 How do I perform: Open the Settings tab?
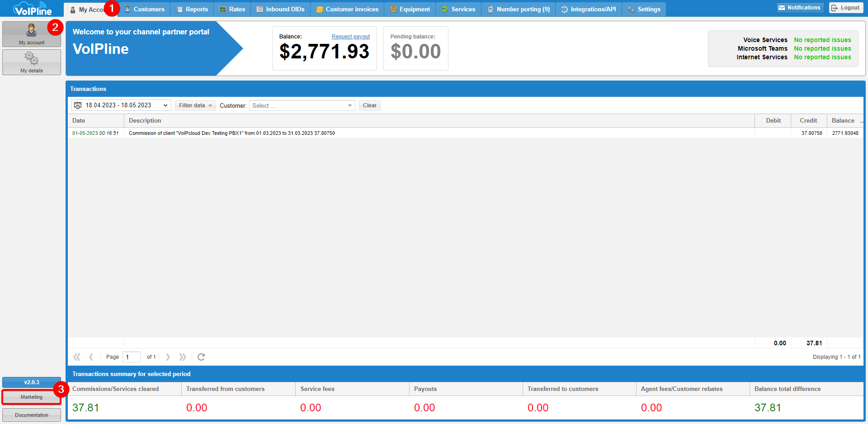(644, 9)
